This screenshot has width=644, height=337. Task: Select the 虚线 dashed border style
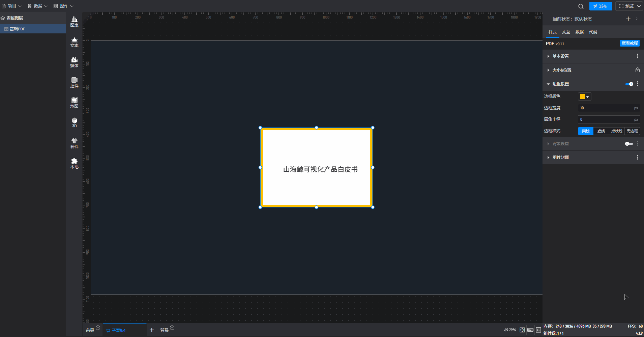click(x=601, y=131)
